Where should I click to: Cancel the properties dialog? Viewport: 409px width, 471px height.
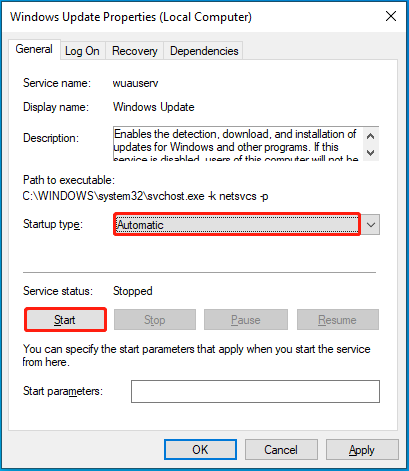(x=281, y=450)
